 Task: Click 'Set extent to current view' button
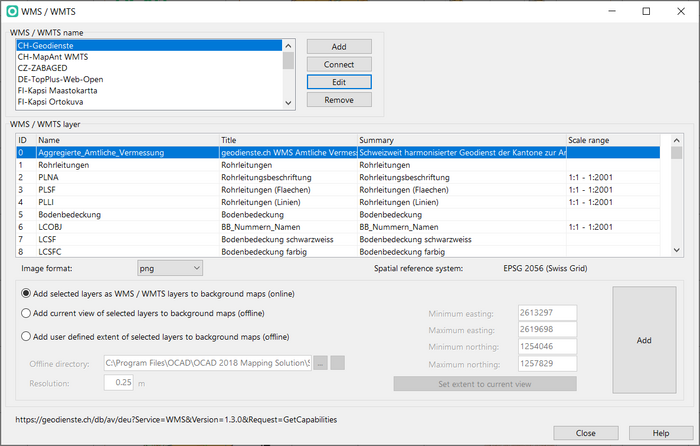(485, 384)
